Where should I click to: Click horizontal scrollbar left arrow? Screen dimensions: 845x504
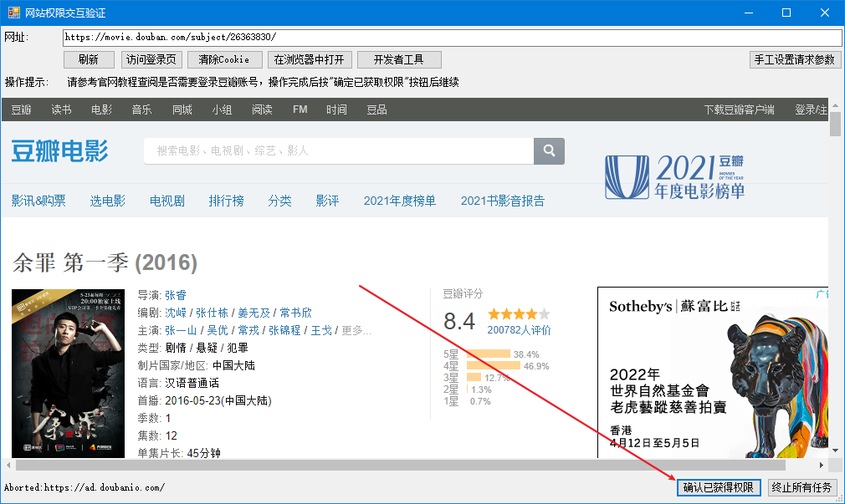pyautogui.click(x=8, y=465)
